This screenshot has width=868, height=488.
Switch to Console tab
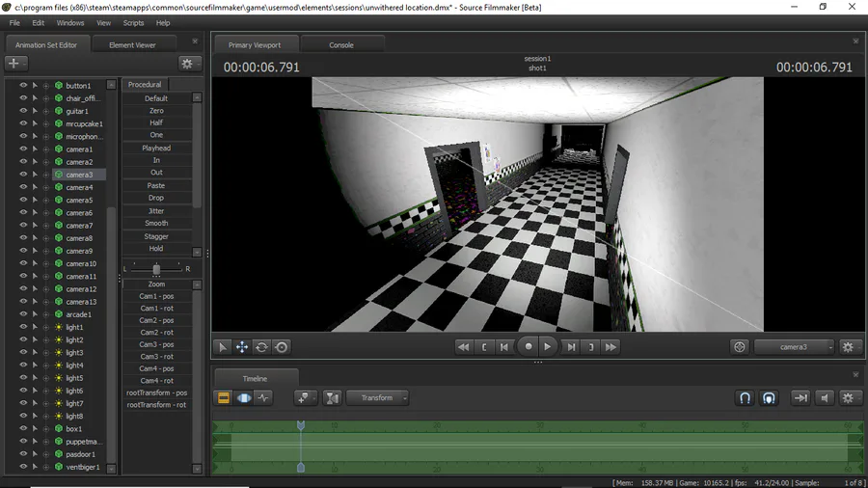coord(341,44)
